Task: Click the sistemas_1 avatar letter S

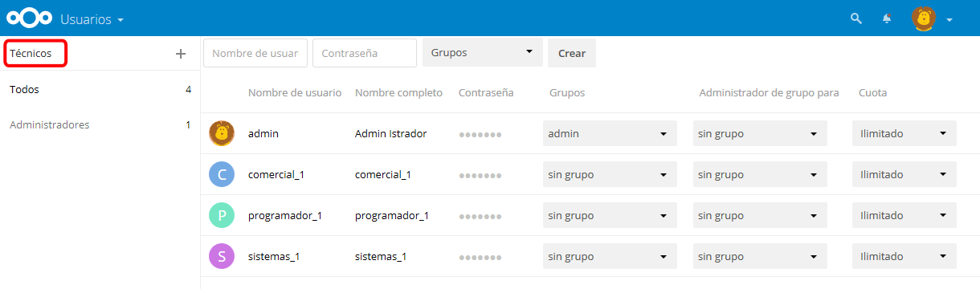Action: (x=222, y=256)
